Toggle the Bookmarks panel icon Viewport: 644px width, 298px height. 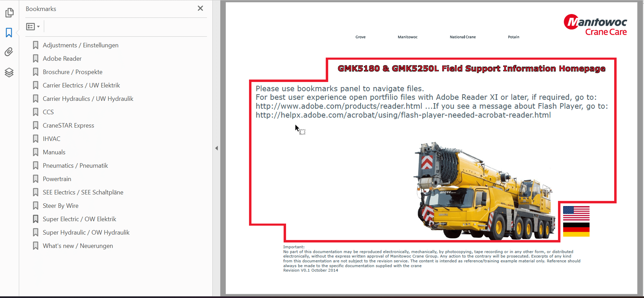[9, 33]
